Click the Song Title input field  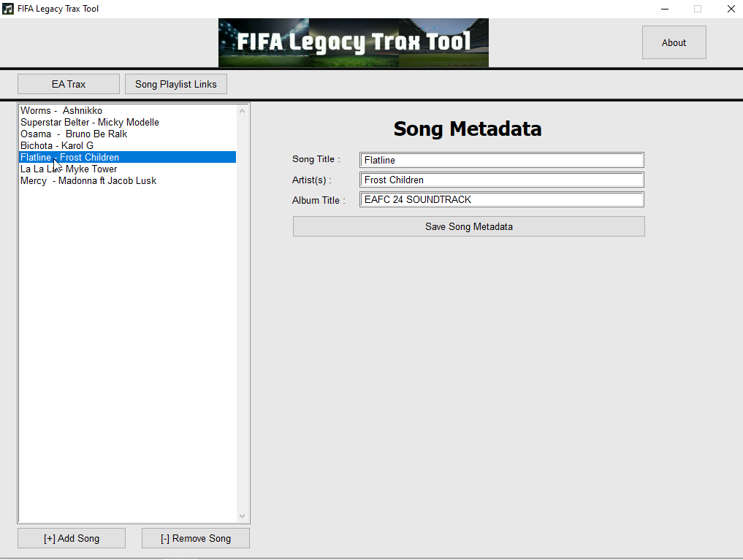click(x=502, y=160)
